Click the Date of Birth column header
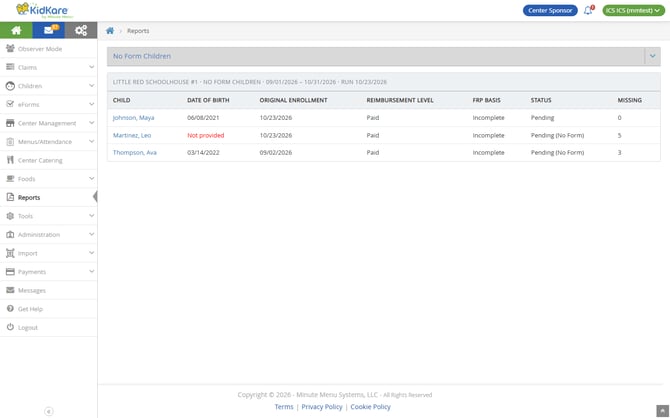The width and height of the screenshot is (670, 418). 208,100
